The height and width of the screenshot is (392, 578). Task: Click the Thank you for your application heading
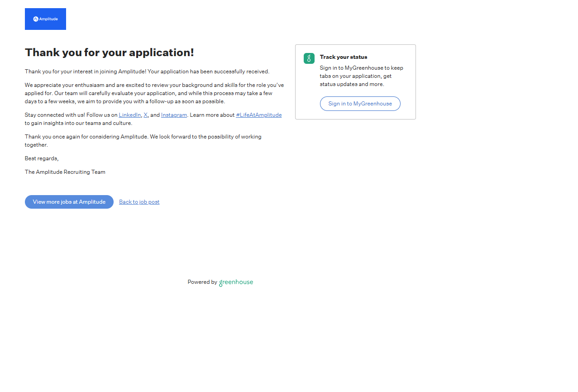[109, 53]
